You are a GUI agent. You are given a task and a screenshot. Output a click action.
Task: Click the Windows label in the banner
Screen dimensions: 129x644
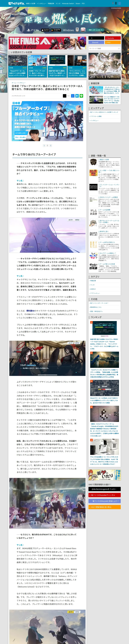(68, 30)
